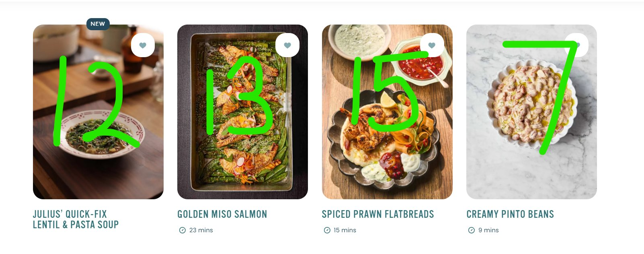
Task: Open Julius' Quick-Fix Lentil & Pasta Soup title
Action: [x=76, y=219]
